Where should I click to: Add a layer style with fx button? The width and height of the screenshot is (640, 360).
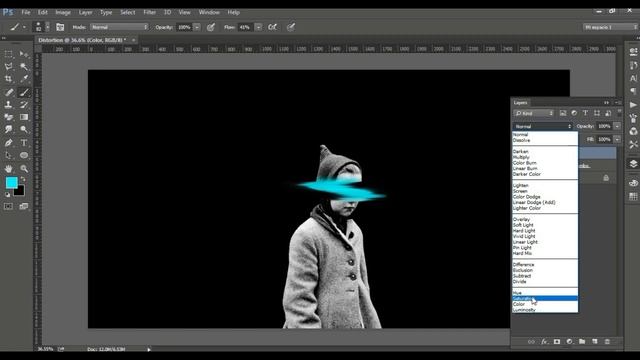pyautogui.click(x=544, y=342)
